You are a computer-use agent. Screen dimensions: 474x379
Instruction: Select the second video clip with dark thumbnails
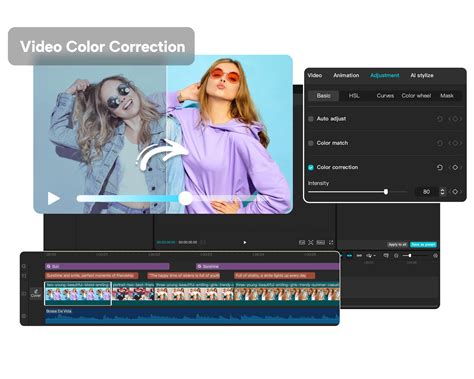coord(133,294)
